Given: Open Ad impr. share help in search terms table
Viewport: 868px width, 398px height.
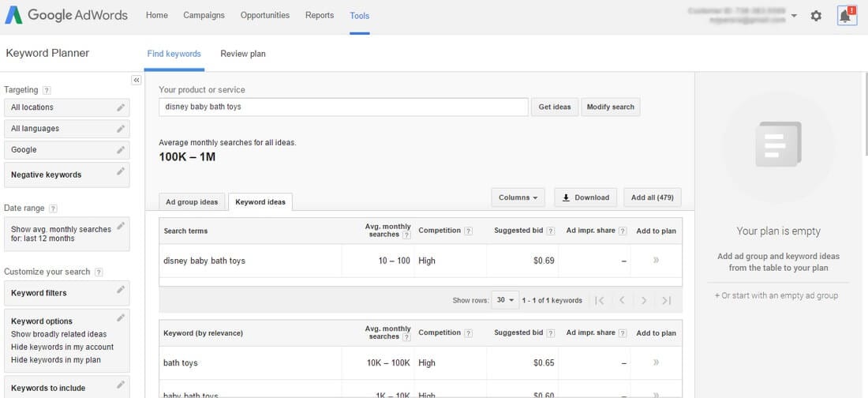Looking at the screenshot, I should point(623,231).
